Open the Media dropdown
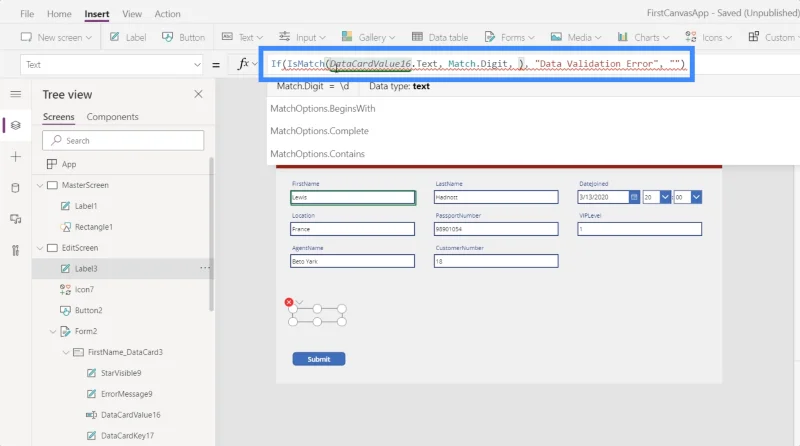800x446 pixels. point(576,37)
